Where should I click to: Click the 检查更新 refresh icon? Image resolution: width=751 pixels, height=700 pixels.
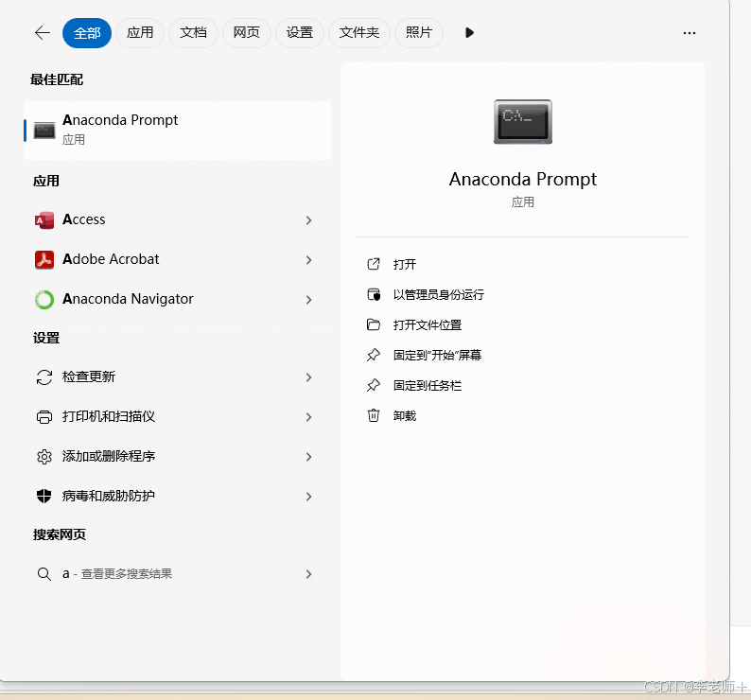pyautogui.click(x=44, y=377)
